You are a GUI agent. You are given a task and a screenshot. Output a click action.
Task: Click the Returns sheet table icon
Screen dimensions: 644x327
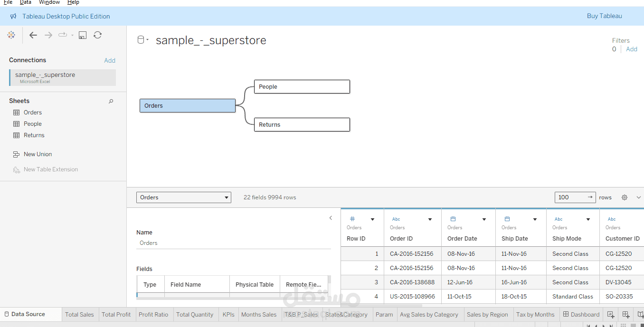[16, 135]
